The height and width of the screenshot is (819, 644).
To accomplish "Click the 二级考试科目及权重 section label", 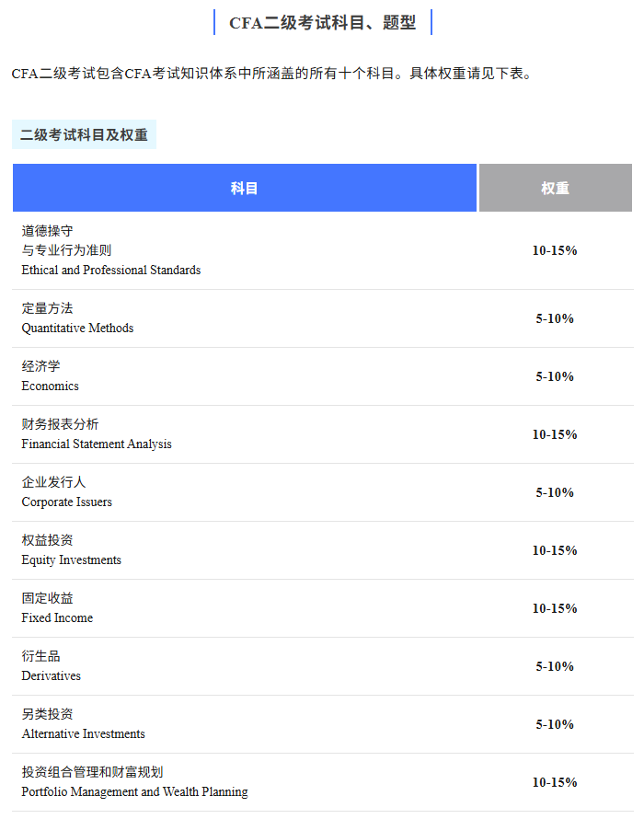I will point(84,134).
